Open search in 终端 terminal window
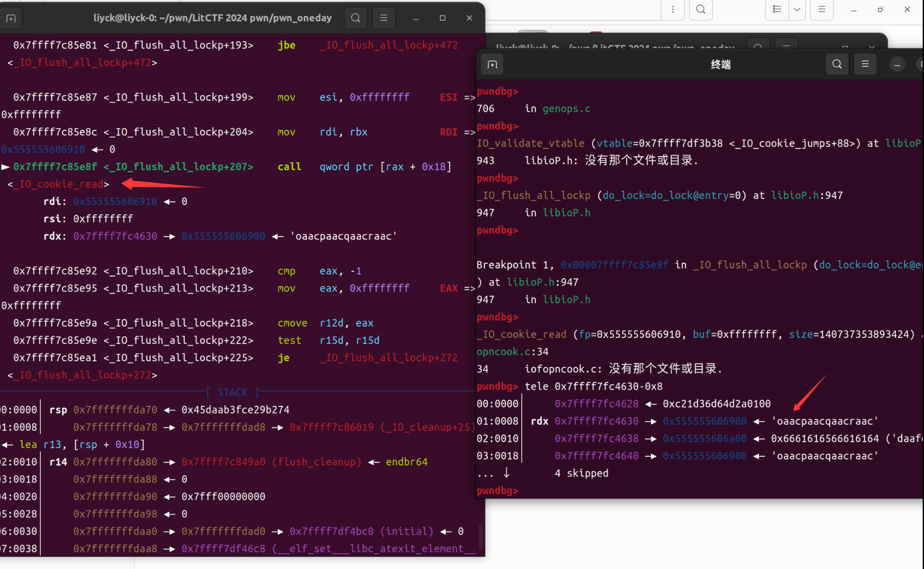 tap(837, 64)
